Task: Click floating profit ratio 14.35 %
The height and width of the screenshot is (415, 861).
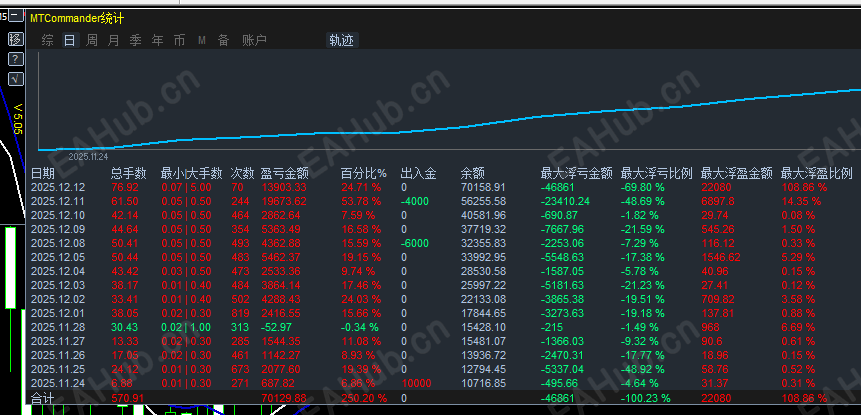Action: 801,201
